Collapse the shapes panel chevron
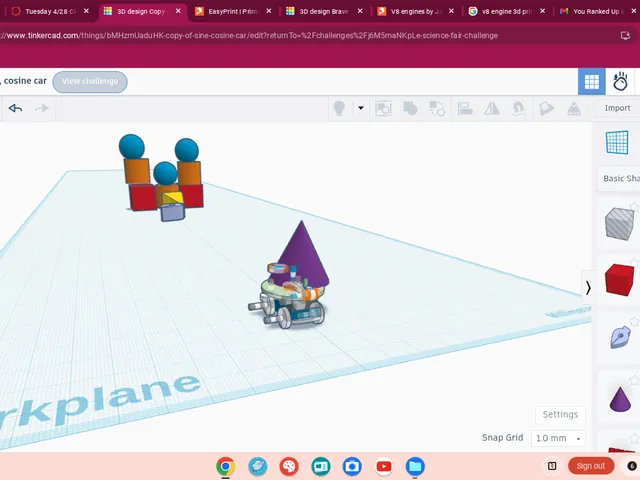Screen dimensions: 640x480 [588, 288]
